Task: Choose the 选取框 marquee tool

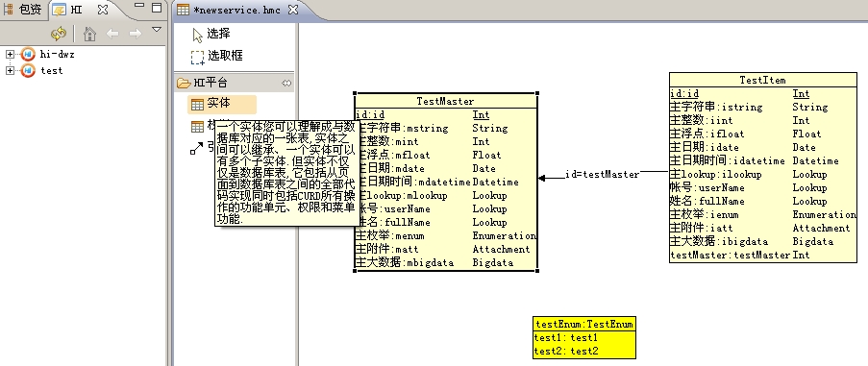Action: [x=216, y=56]
